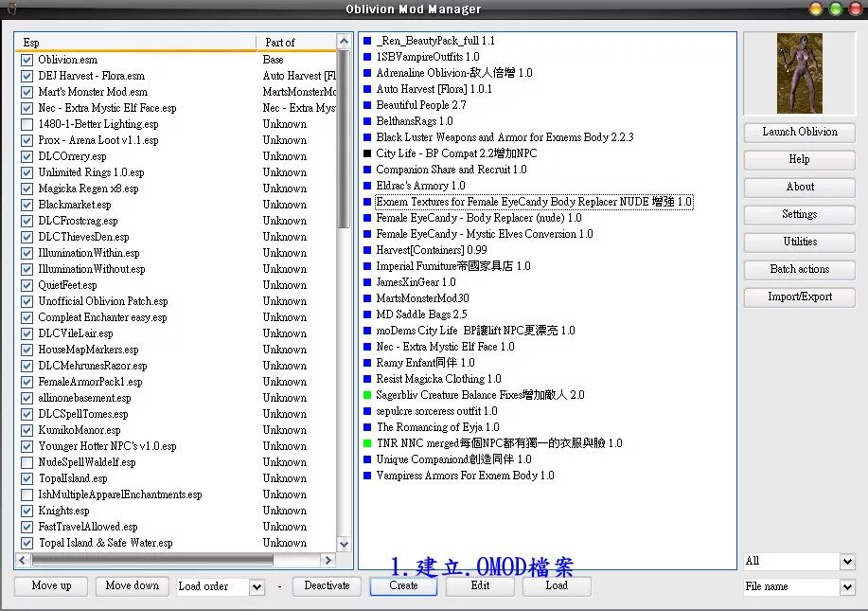Disable the Knights.esp checkbox

click(27, 511)
